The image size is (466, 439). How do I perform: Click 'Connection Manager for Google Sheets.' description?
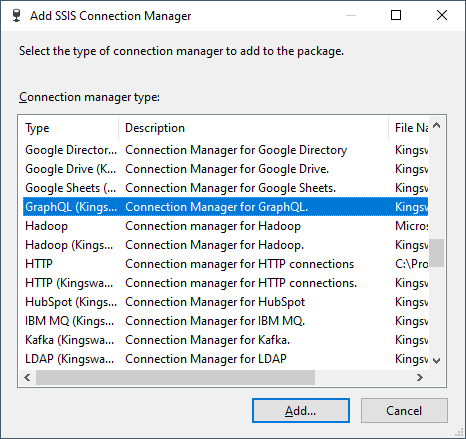point(231,188)
